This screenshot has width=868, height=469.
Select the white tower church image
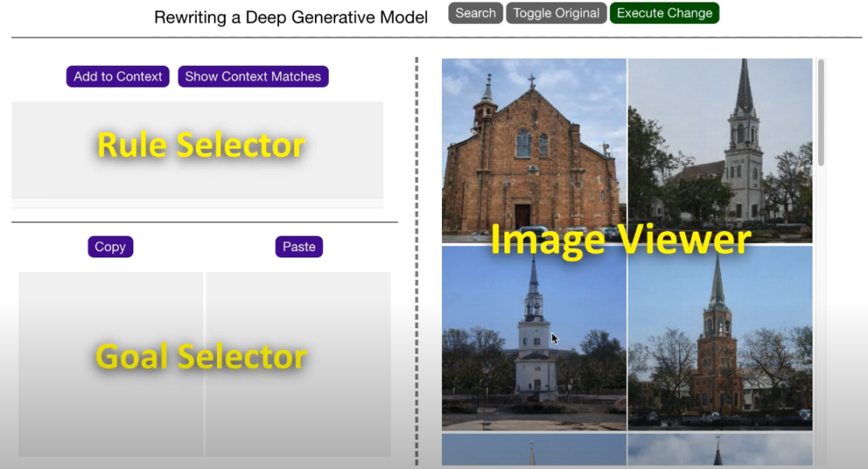coord(534,338)
